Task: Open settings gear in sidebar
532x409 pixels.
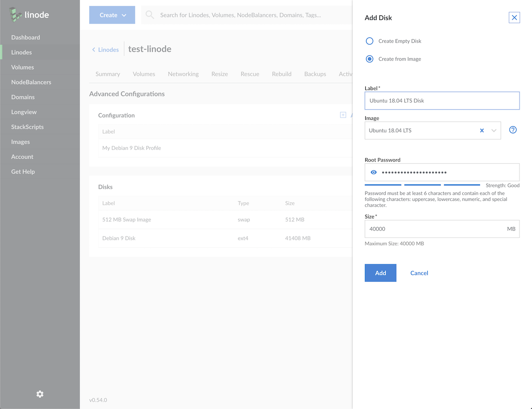Action: (x=40, y=394)
